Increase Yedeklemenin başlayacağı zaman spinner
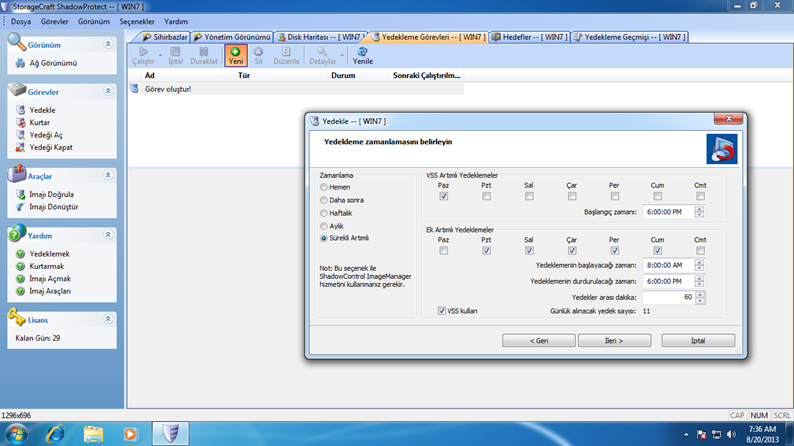Screen dimensions: 794x446 (x=699, y=262)
